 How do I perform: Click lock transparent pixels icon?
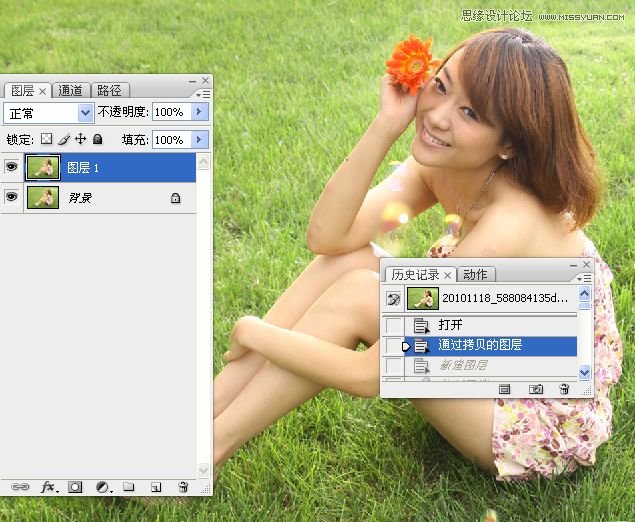tap(46, 140)
